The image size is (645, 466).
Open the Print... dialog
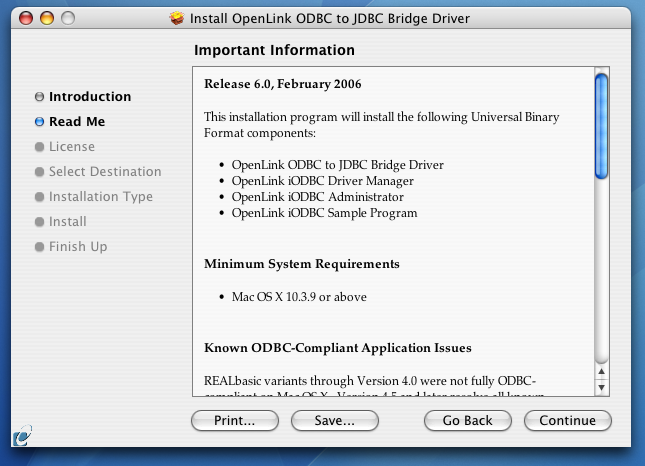pos(235,420)
